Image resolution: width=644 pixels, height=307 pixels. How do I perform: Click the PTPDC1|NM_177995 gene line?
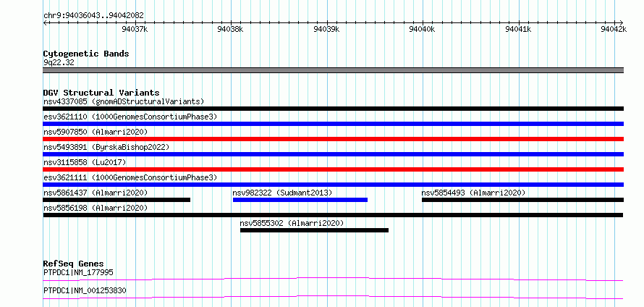(333, 279)
